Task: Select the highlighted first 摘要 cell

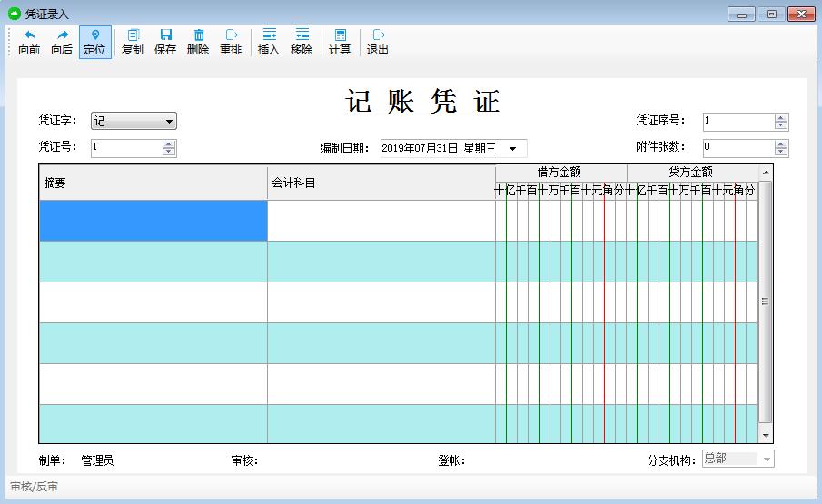Action: (154, 221)
